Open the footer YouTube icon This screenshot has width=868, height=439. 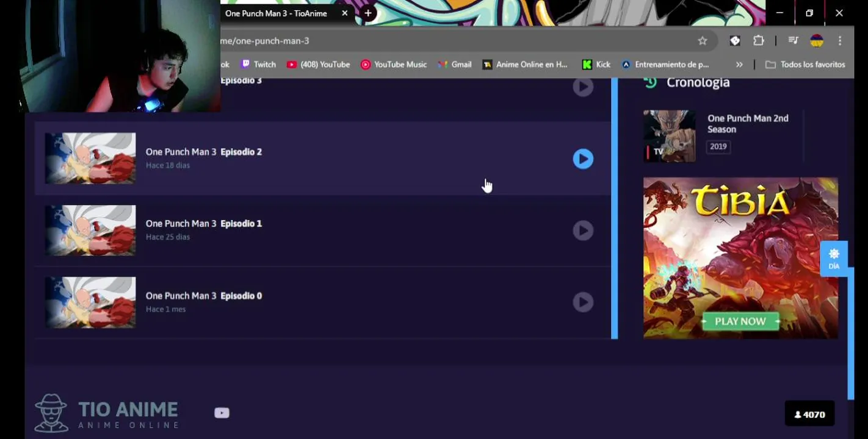222,413
